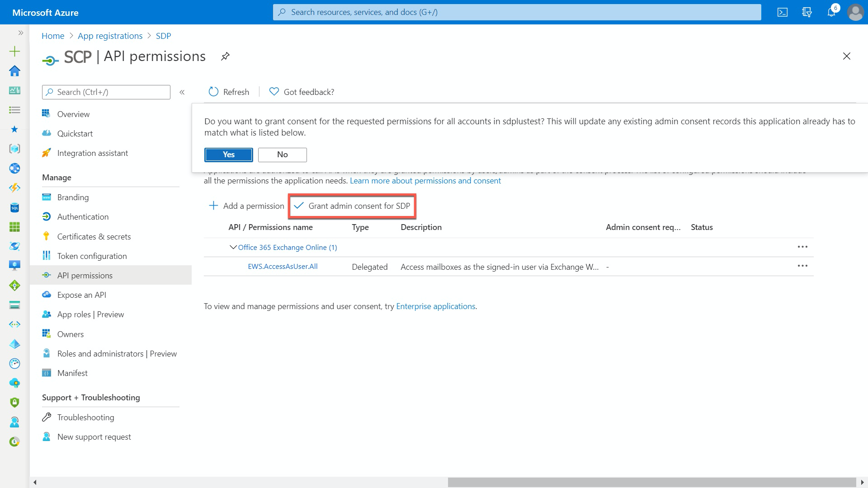This screenshot has height=488, width=868.
Task: Expand the Azure left sidebar with double chevron
Action: point(20,33)
